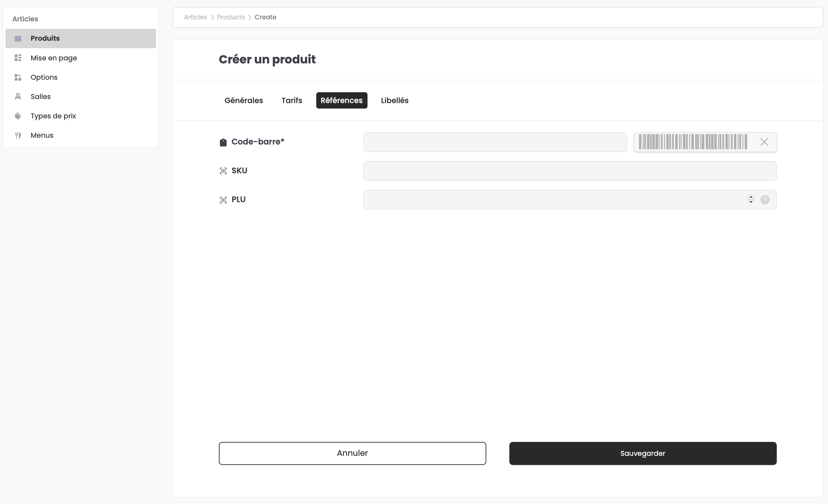Switch to the Générales tab
The height and width of the screenshot is (504, 828).
pos(244,100)
